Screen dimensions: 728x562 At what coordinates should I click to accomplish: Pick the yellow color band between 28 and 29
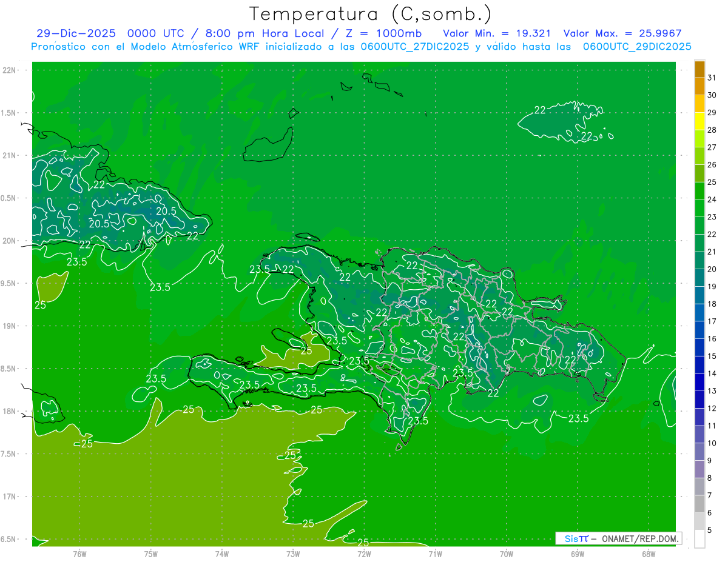[699, 121]
